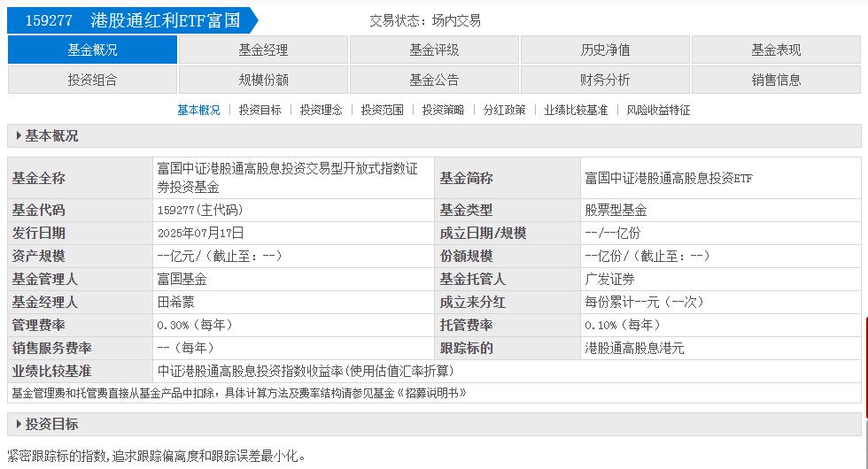This screenshot has width=868, height=469.
Task: Click custodian 广发证券
Action: coord(609,279)
